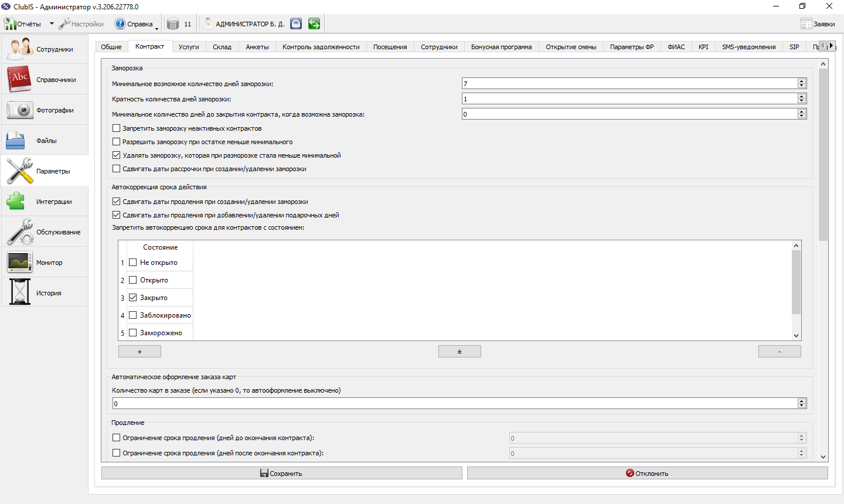844x504 pixels.
Task: Enable Разрешить заморозку при остатке меньше минимального
Action: point(116,141)
